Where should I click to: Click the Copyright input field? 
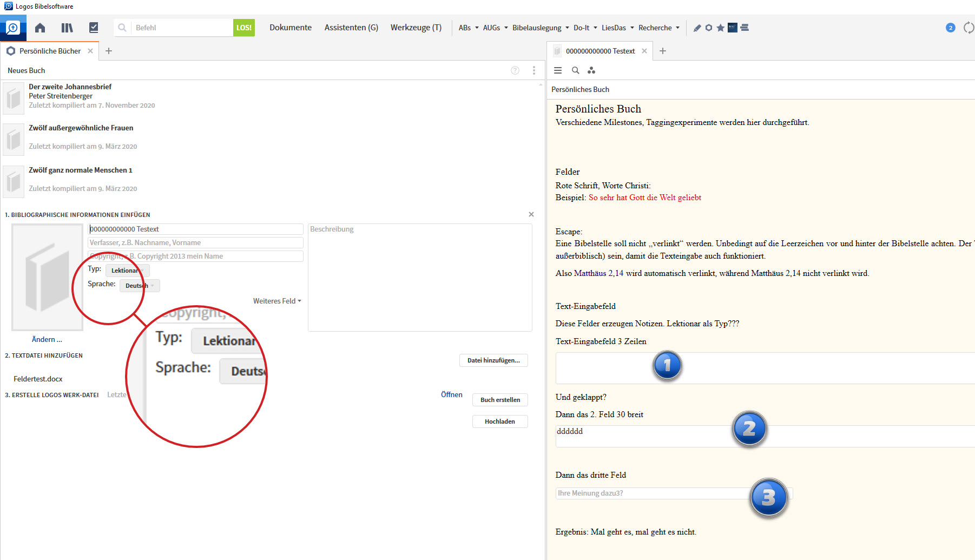[x=195, y=256]
